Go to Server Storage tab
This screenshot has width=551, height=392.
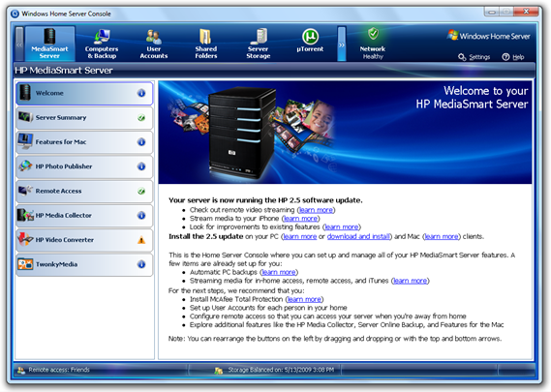tap(259, 44)
